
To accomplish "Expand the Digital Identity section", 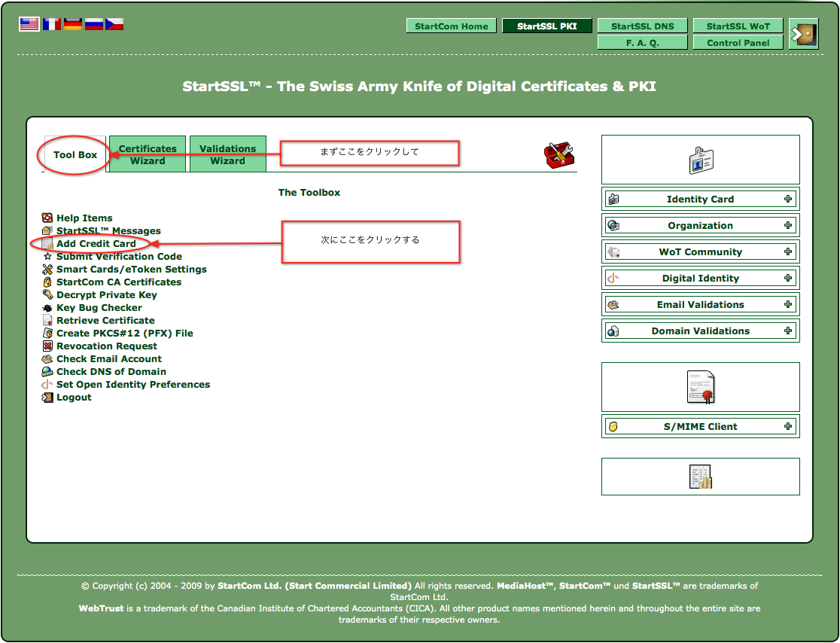I will point(787,278).
